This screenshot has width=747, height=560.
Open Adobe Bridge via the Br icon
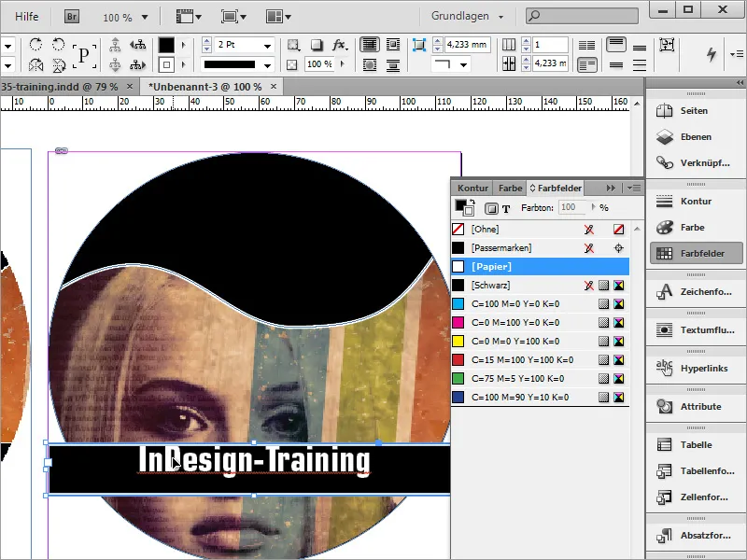pyautogui.click(x=72, y=17)
